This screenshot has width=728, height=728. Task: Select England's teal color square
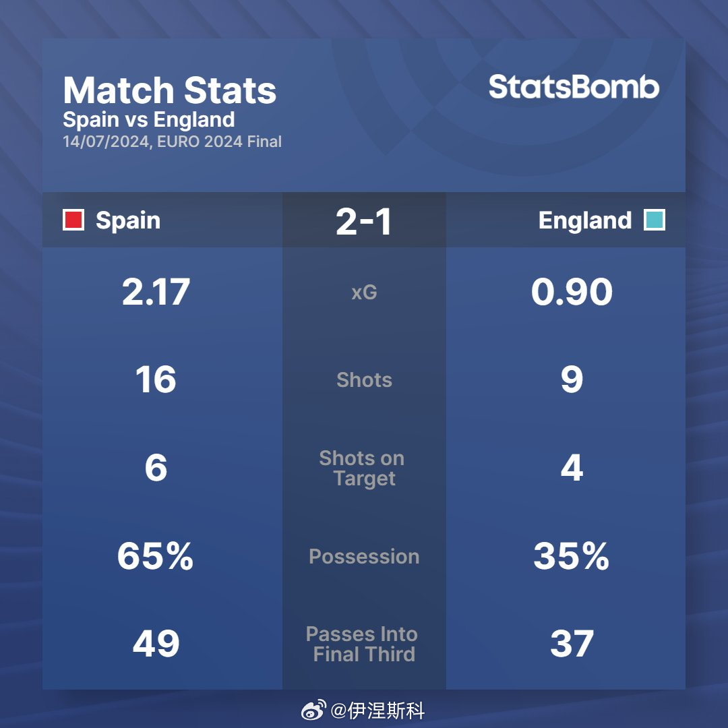pos(654,220)
